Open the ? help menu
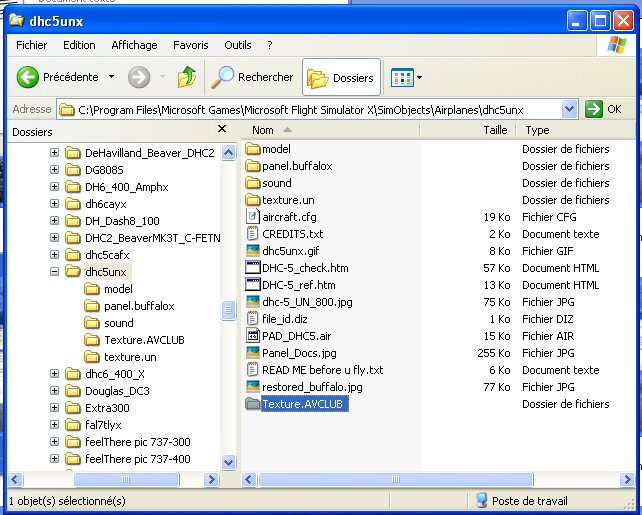Viewport: 642px width, 515px height. pos(269,45)
